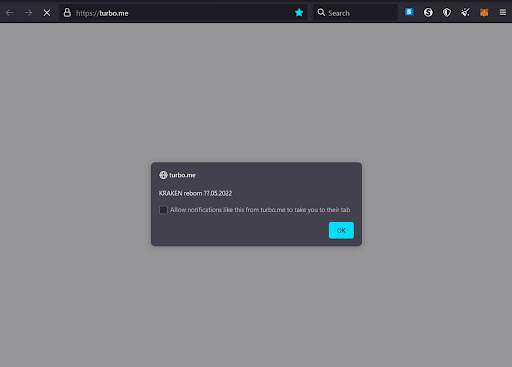
Task: Confirm the dialog with the OK button
Action: (x=341, y=230)
